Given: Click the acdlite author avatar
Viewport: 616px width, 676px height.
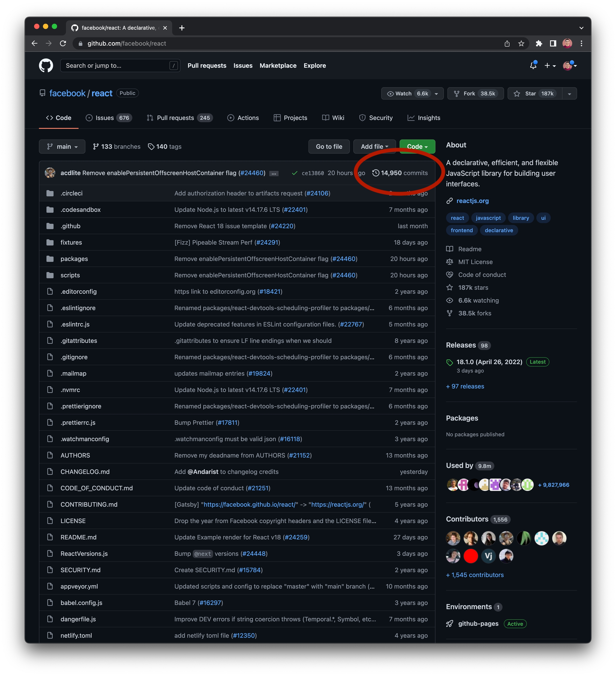Looking at the screenshot, I should (x=50, y=173).
